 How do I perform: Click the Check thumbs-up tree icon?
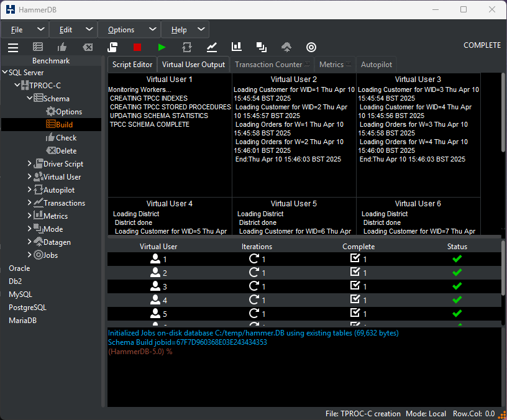[50, 137]
